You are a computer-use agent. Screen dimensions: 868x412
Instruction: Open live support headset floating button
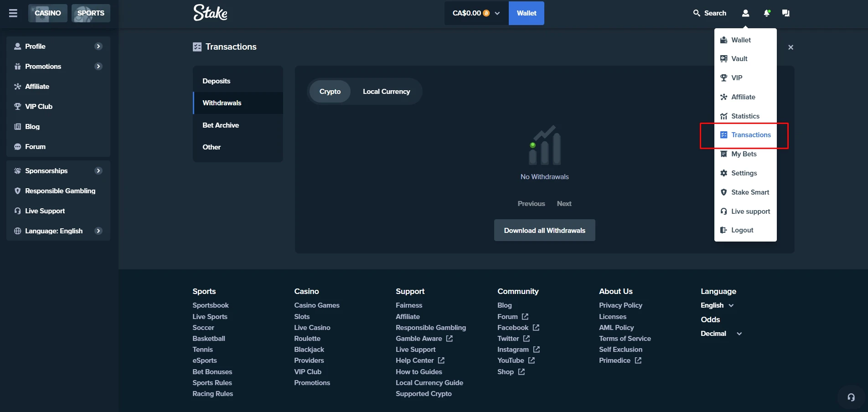851,397
